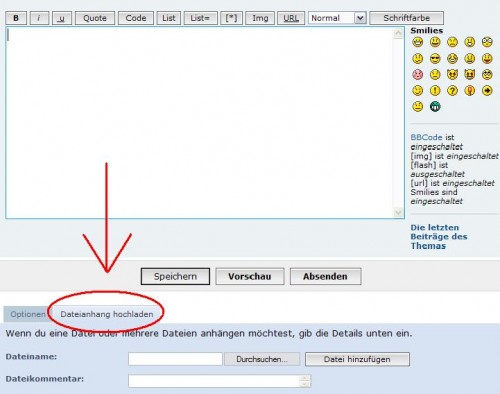
Task: Insert the rolling eyes smiley
Action: [x=487, y=74]
